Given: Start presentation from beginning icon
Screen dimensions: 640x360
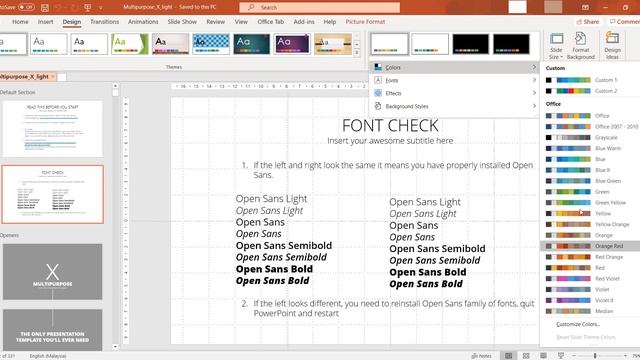Looking at the screenshot, I should coord(87,7).
